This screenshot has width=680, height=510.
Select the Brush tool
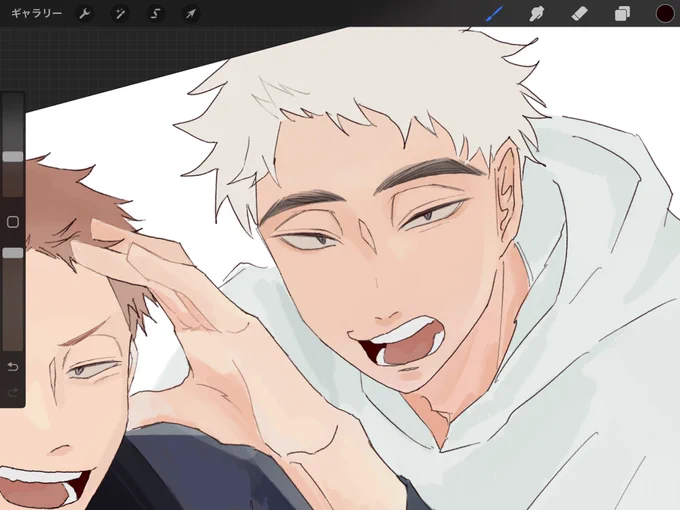(494, 13)
